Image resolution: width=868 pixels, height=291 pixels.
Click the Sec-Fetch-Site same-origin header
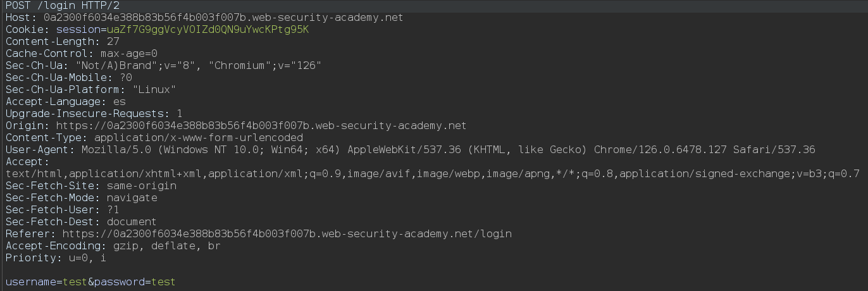90,186
